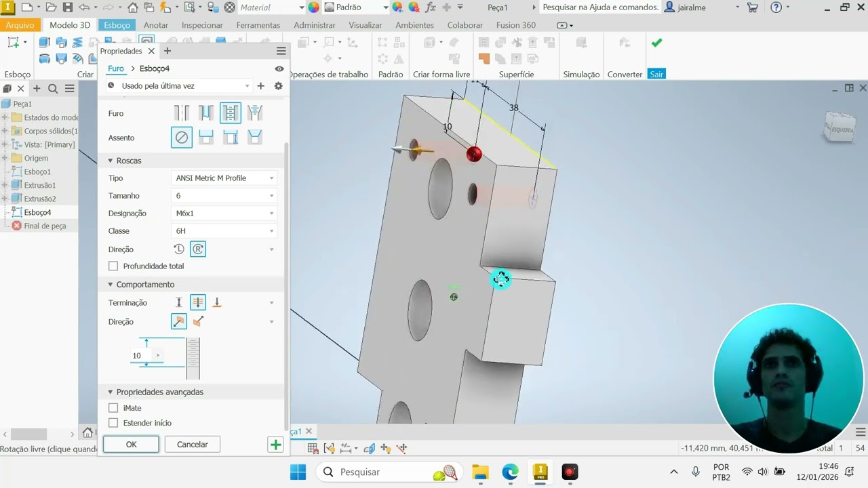868x488 pixels.
Task: Collapse the Roscas section
Action: (111, 161)
